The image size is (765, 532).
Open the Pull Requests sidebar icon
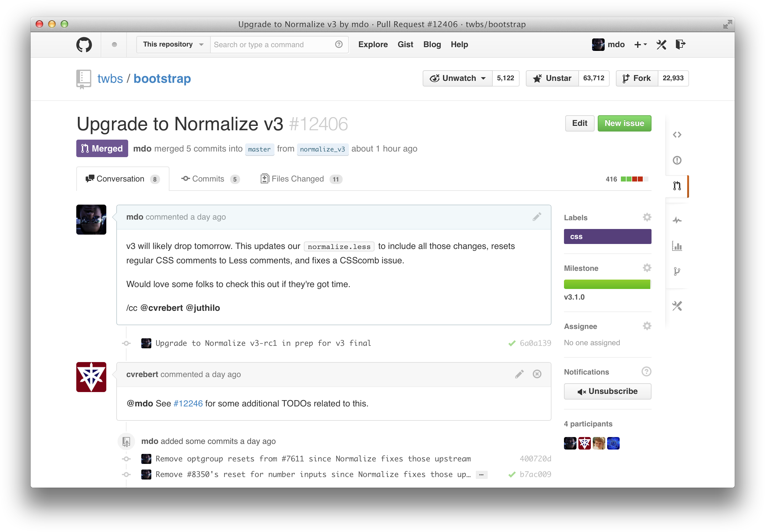point(677,186)
